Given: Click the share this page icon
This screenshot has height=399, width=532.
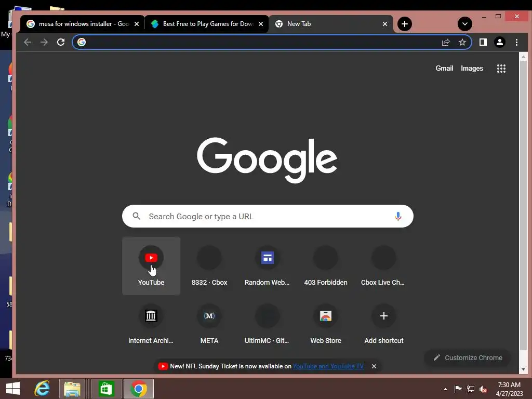Looking at the screenshot, I should pyautogui.click(x=445, y=42).
